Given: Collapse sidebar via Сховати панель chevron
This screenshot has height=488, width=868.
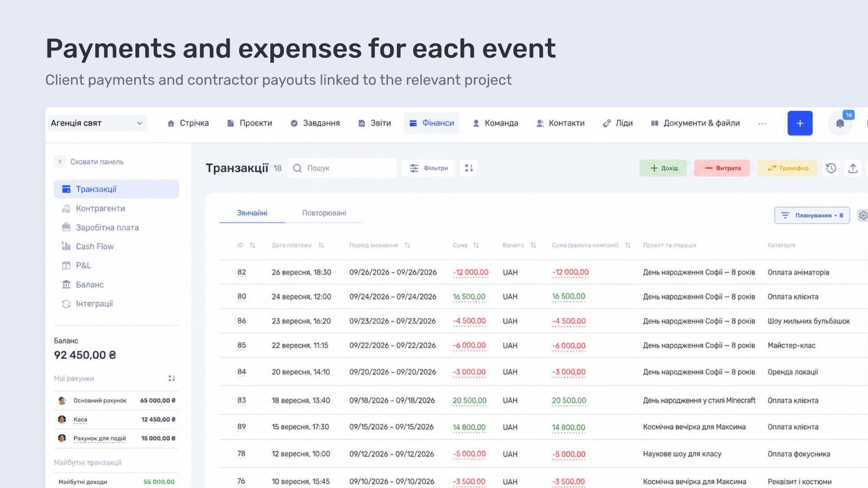Looking at the screenshot, I should coord(60,162).
